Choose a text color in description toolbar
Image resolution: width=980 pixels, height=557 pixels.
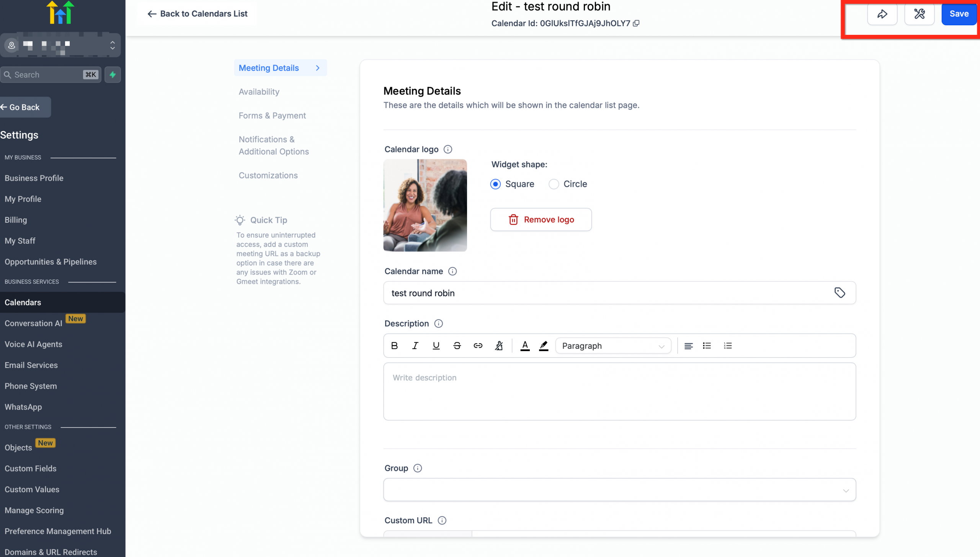coord(524,345)
